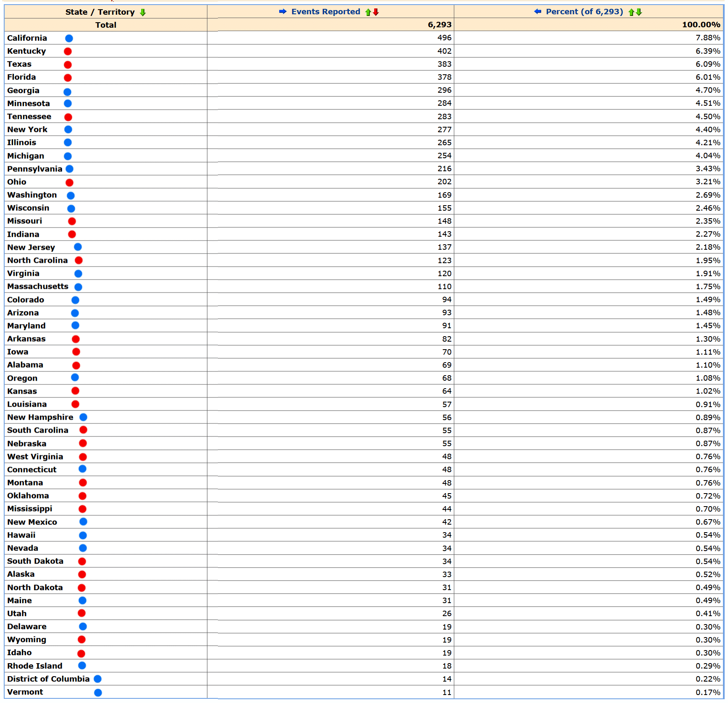The width and height of the screenshot is (728, 703).
Task: Select the Maryland state name
Action: coord(26,326)
